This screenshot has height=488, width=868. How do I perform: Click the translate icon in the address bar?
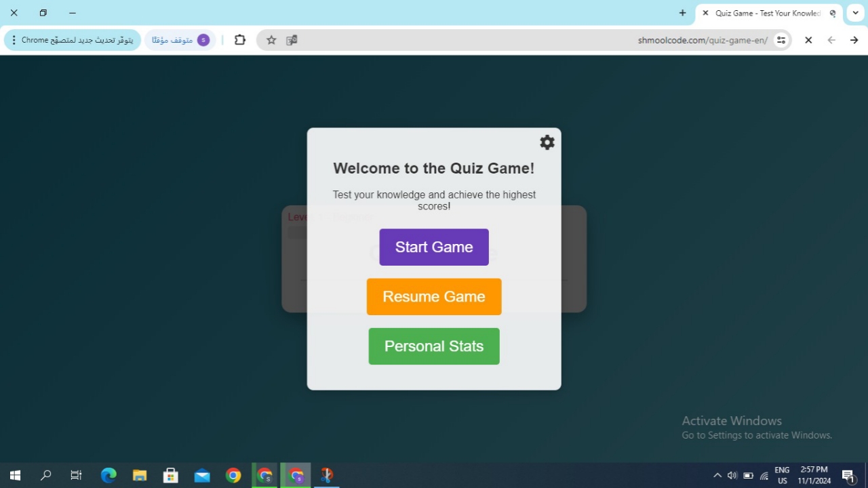click(292, 40)
